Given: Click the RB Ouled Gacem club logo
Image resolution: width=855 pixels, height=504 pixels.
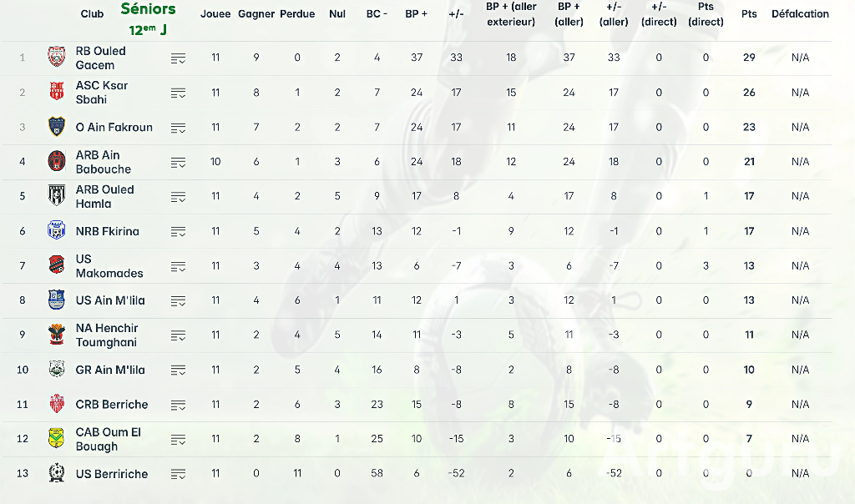Looking at the screenshot, I should pyautogui.click(x=56, y=58).
